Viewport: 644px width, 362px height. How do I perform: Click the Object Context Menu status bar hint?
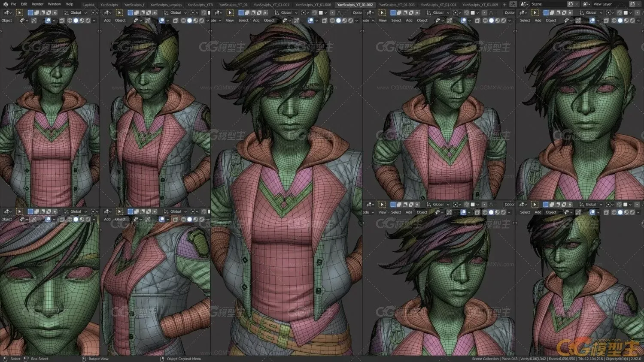point(184,359)
